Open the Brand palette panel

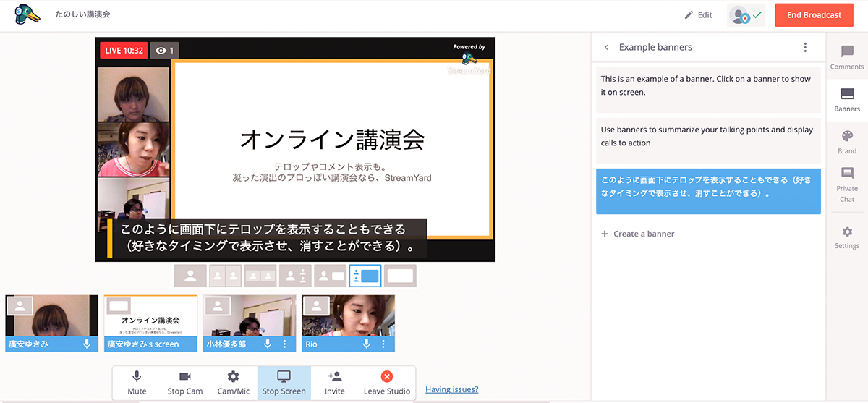[846, 142]
